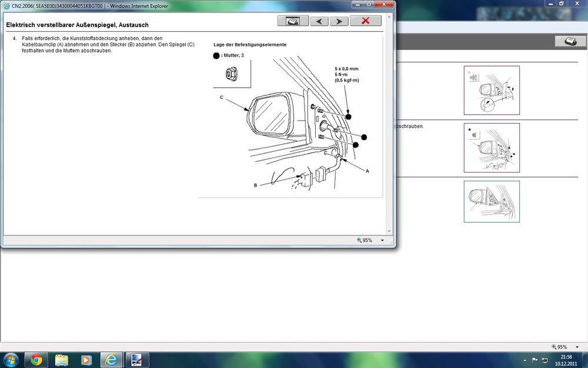The height and width of the screenshot is (368, 588).
Task: Close the popup with the red X button
Action: pos(365,21)
